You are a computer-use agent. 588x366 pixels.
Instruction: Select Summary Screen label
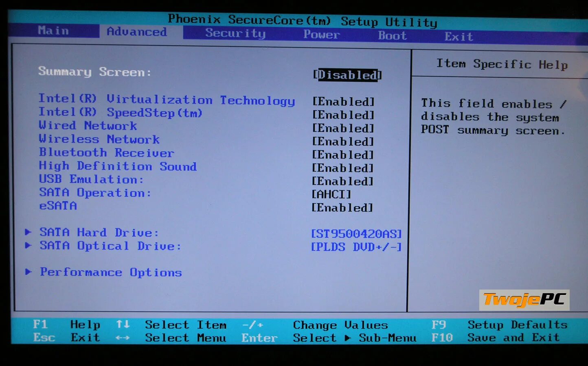[x=94, y=72]
